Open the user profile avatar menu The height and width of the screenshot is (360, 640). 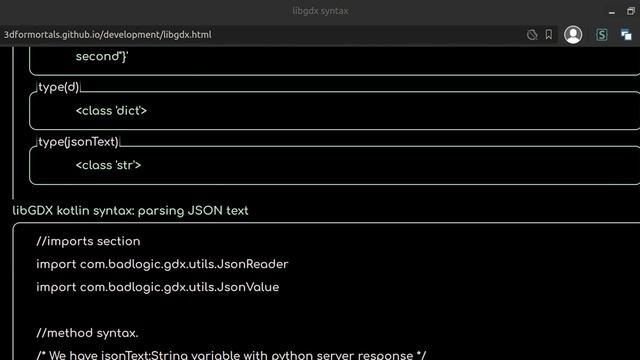[x=573, y=35]
